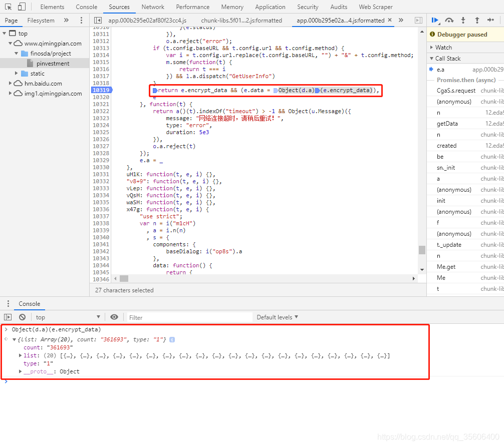504x446 pixels.
Task: Select Me.get call stack frame
Action: pyautogui.click(x=465, y=267)
